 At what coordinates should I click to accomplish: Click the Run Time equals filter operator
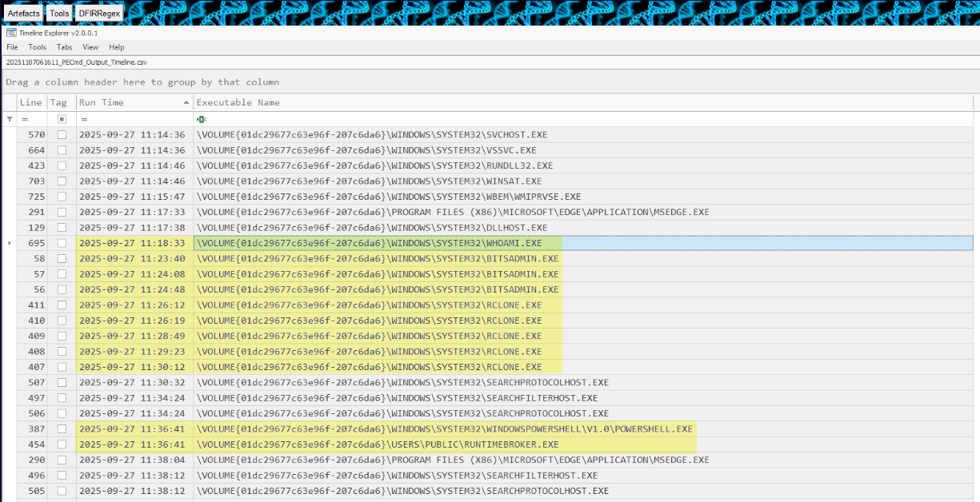click(85, 119)
